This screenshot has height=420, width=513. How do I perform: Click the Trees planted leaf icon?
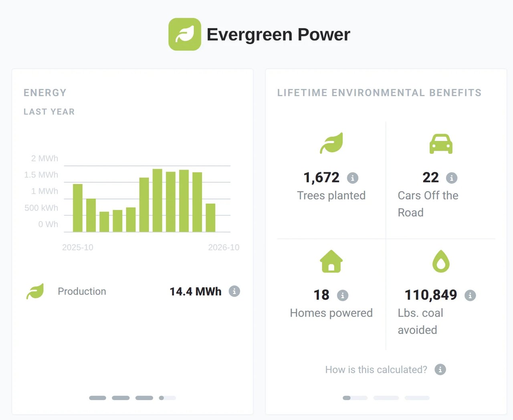(x=331, y=143)
